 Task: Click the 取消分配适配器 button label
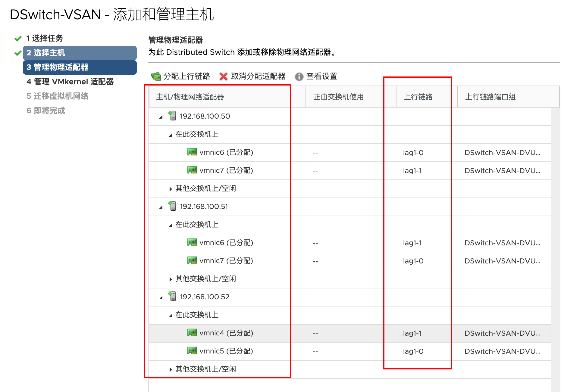pyautogui.click(x=258, y=76)
